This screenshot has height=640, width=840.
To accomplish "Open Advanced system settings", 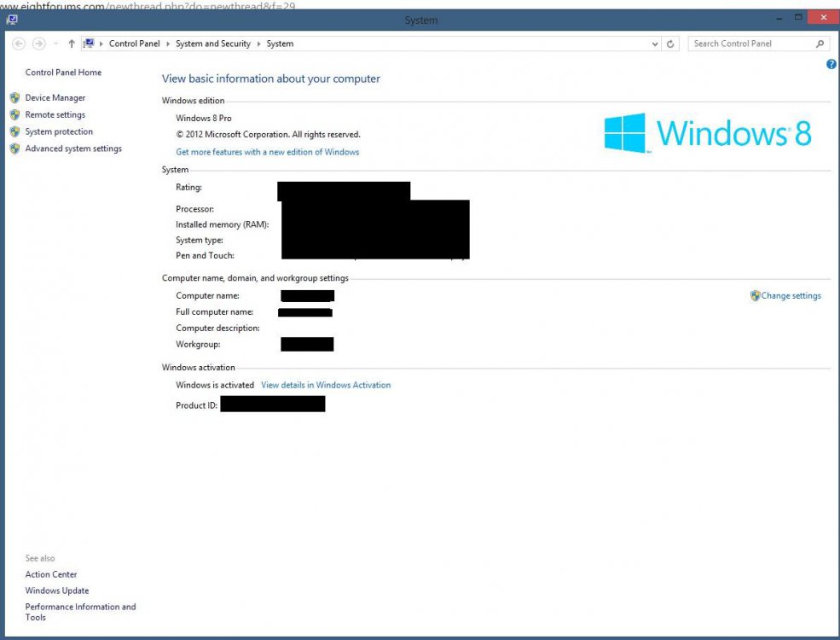I will tap(73, 148).
